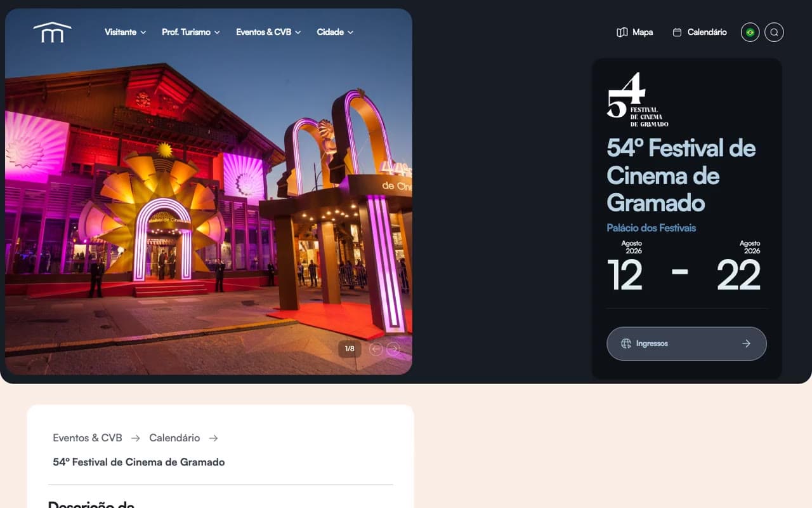Click the calendar icon in header
Screen dimensions: 812x508
pos(677,32)
